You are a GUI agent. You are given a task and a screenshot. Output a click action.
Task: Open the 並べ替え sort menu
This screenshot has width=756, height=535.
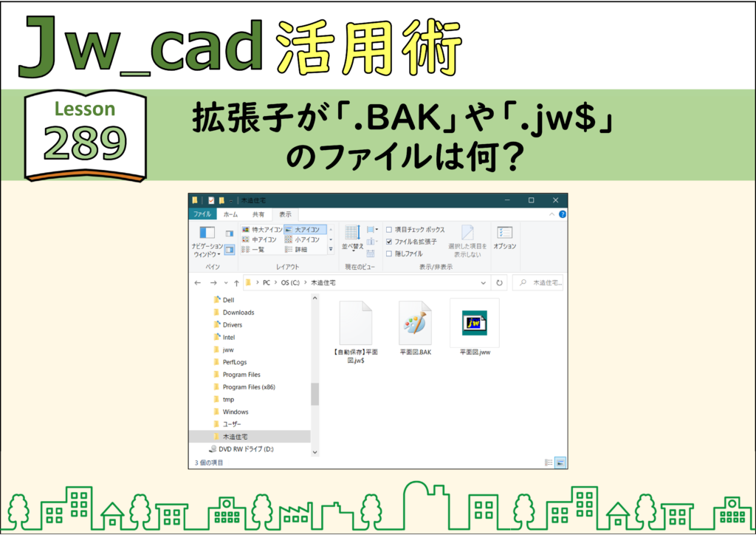click(352, 239)
